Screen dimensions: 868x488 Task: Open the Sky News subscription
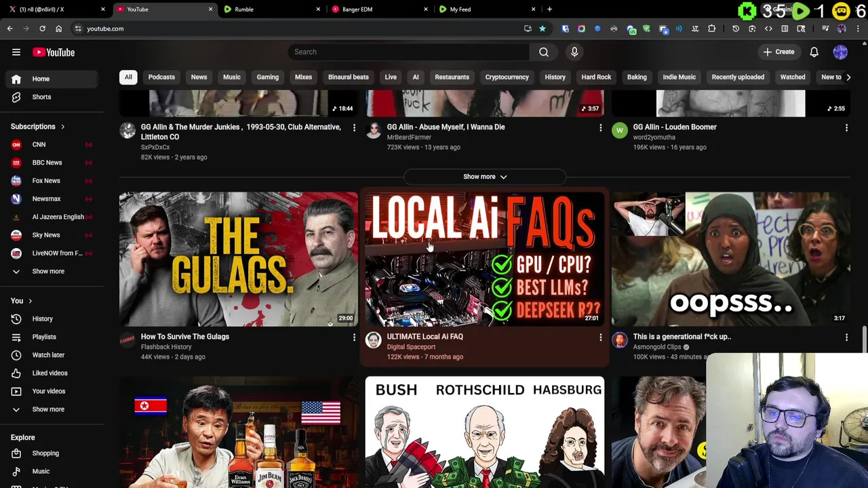[52, 235]
